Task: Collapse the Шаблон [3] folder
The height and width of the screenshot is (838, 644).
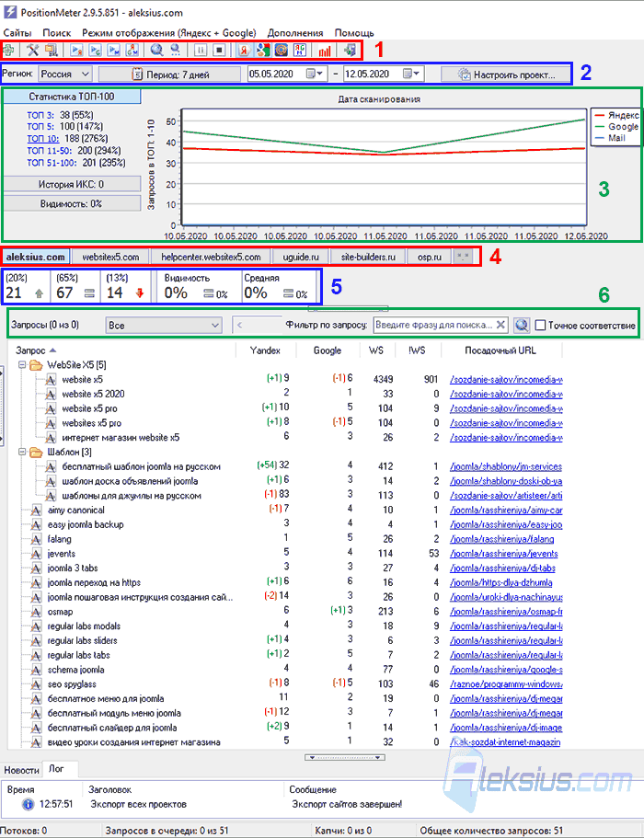Action: [22, 453]
